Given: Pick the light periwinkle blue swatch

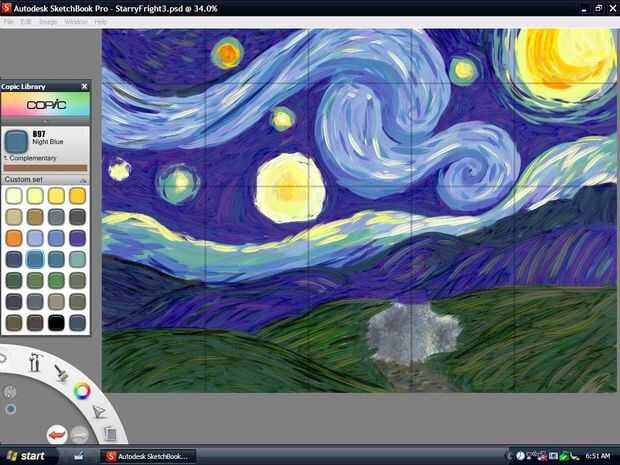Looking at the screenshot, I should click(35, 238).
